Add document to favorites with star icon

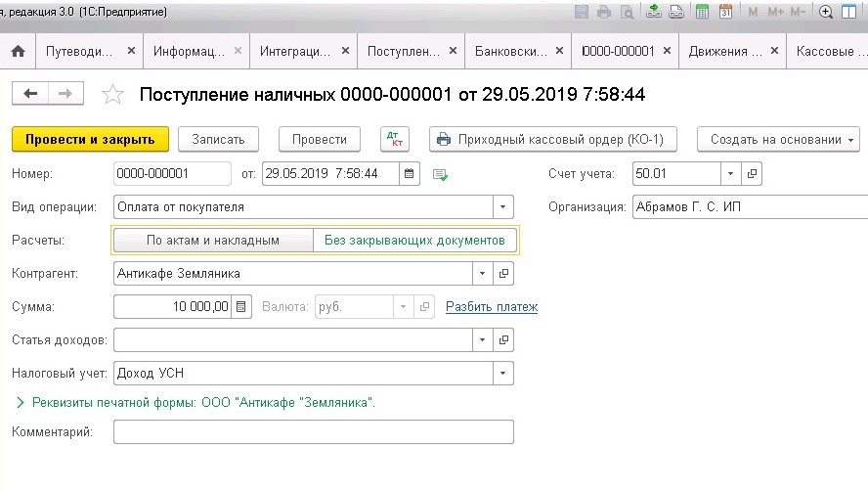coord(113,95)
